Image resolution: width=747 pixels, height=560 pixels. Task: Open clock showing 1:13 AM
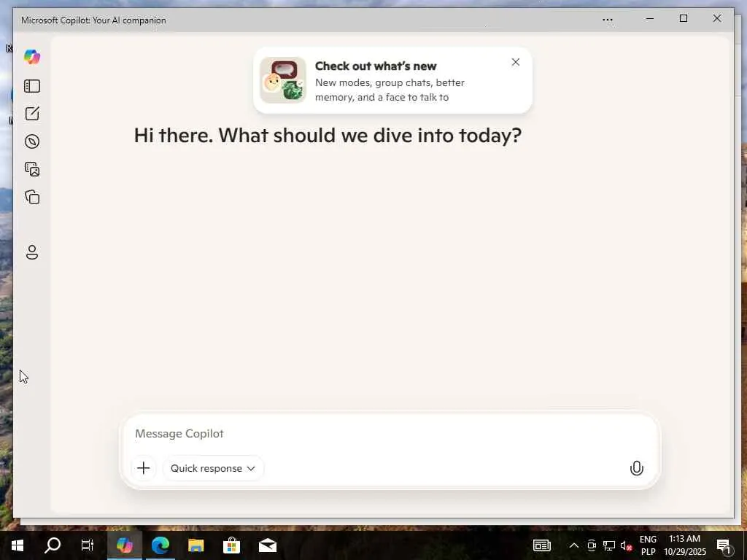click(x=684, y=545)
